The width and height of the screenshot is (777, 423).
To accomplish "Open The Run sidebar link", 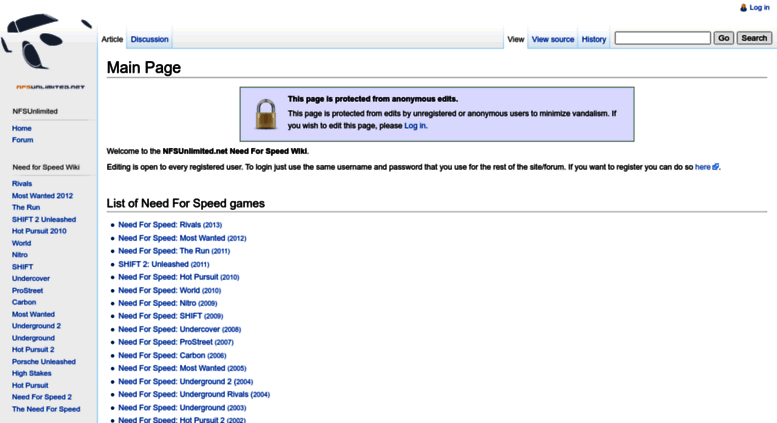I will 26,208.
